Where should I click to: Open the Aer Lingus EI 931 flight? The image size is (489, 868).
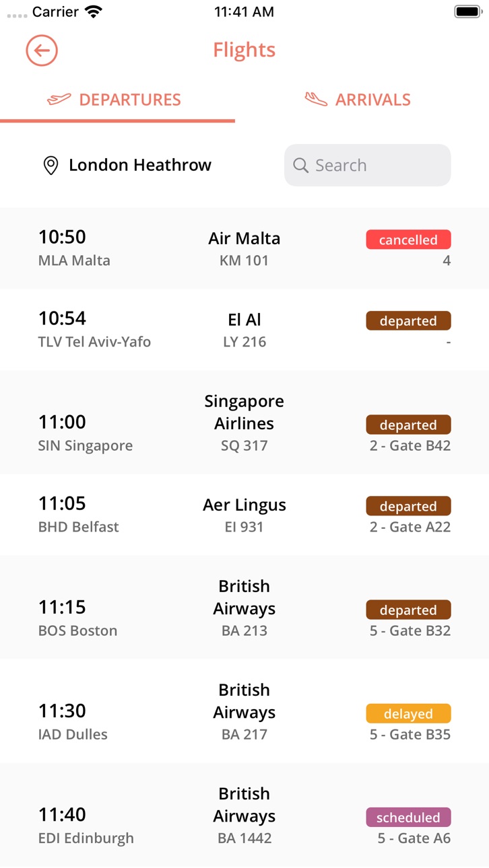[244, 515]
